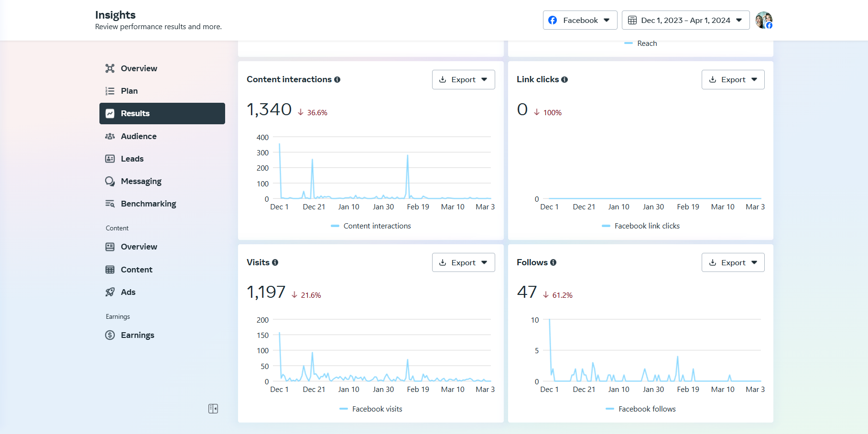This screenshot has width=868, height=434.
Task: Click the info icon next to Link clicks
Action: click(x=564, y=80)
